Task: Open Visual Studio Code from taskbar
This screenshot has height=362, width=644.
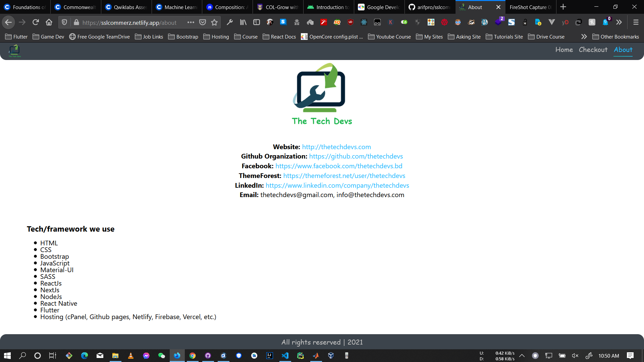Action: coord(285,356)
